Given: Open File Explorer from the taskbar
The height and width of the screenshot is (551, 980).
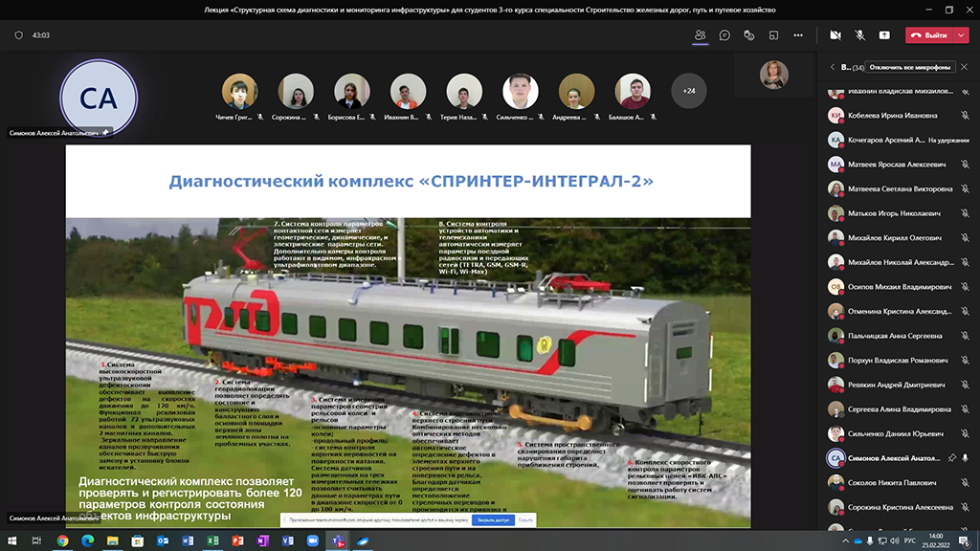Looking at the screenshot, I should (113, 541).
